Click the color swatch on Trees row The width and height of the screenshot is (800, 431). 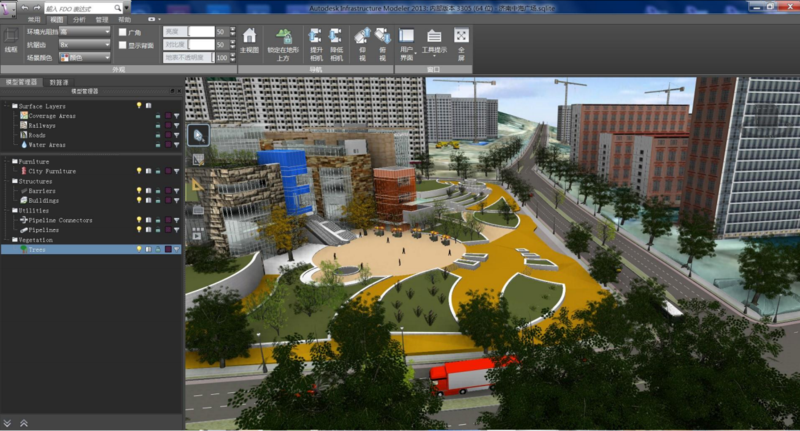point(168,249)
